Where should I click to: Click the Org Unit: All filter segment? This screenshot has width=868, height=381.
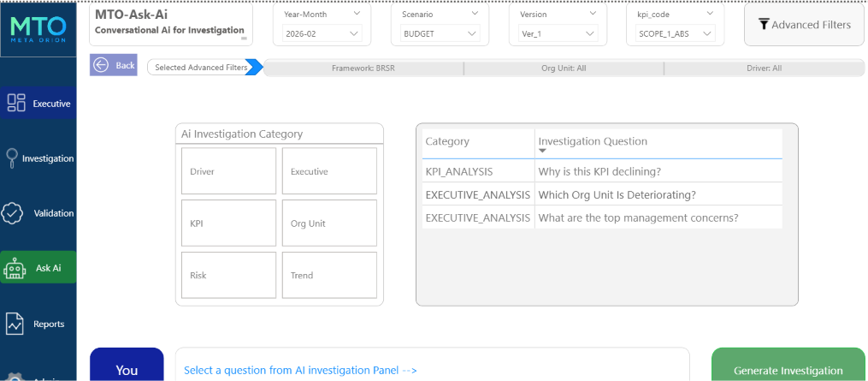coord(564,68)
